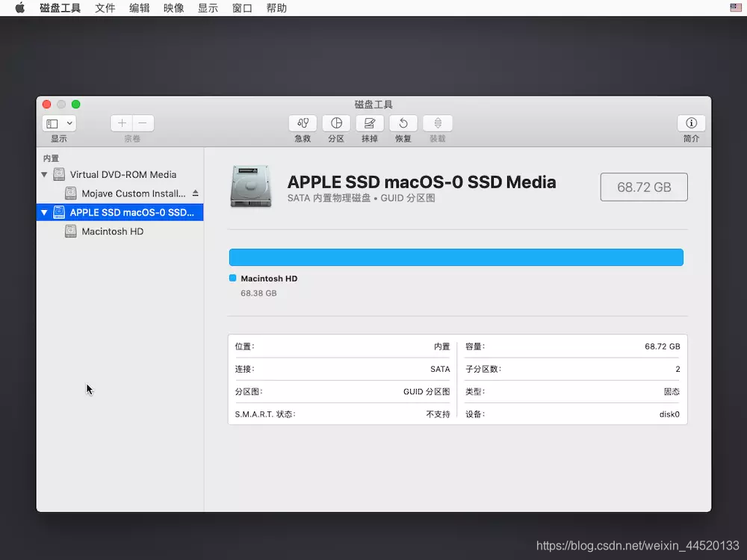Open the 窗口 menu

[x=242, y=8]
